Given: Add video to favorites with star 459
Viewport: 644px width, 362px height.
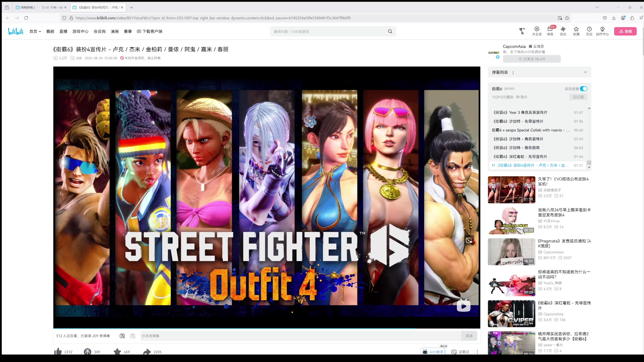Looking at the screenshot, I should 117,352.
